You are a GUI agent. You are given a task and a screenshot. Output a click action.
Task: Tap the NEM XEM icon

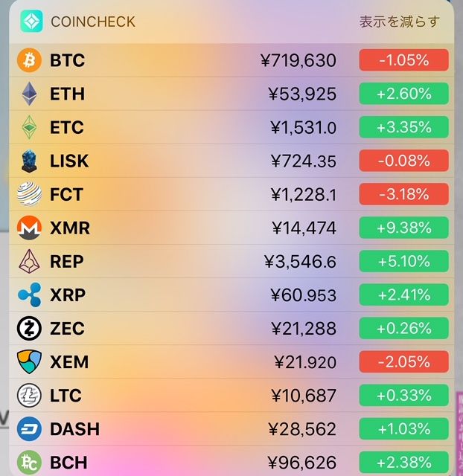29,362
